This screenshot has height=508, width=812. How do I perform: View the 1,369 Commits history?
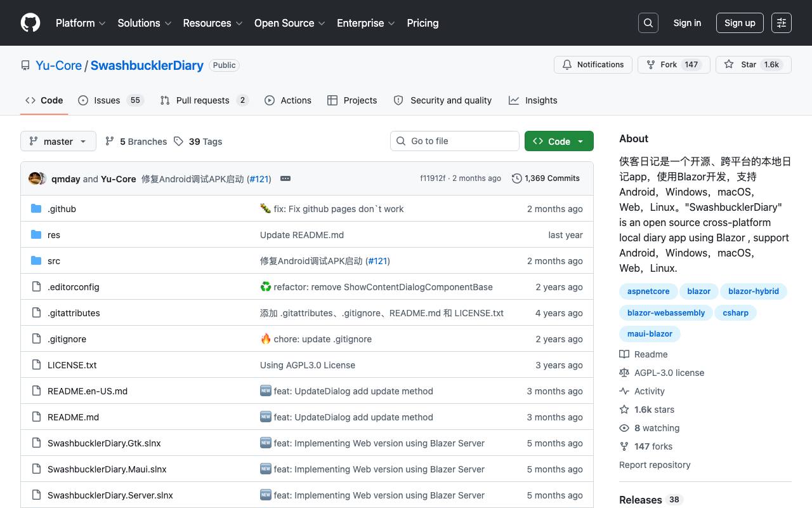(546, 178)
